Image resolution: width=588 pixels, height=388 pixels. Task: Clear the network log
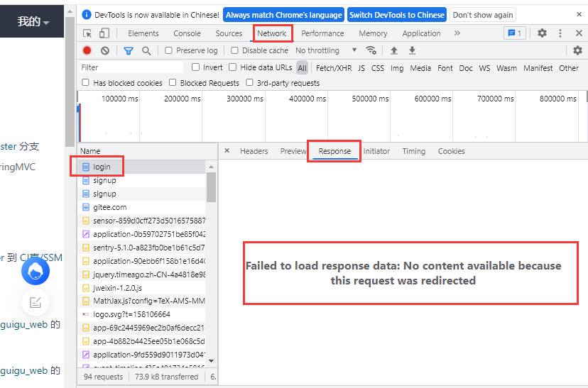point(105,50)
